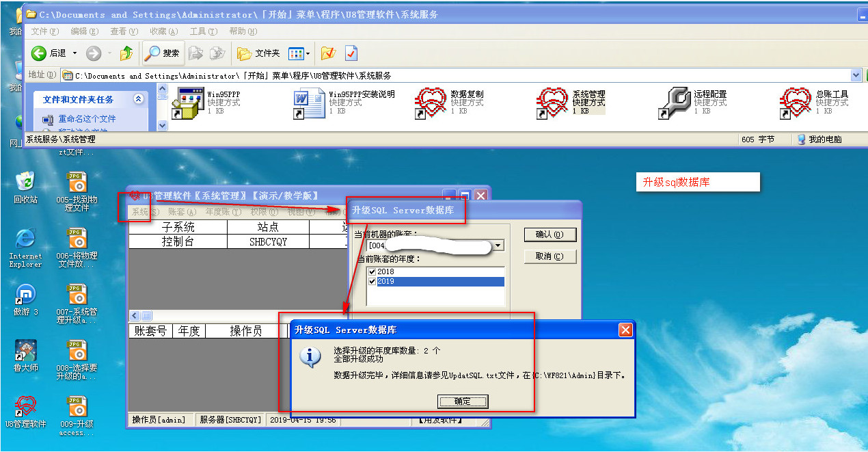Click 确定 in the upgrade success dialog
The height and width of the screenshot is (452, 868).
click(463, 401)
